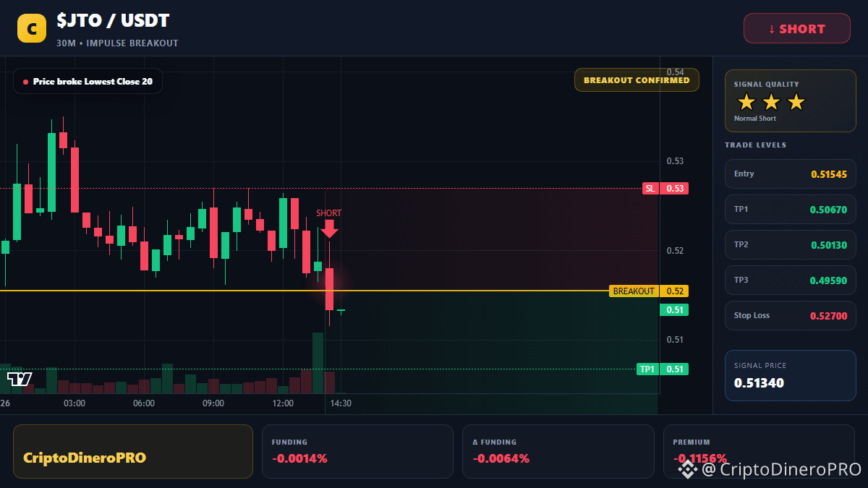The image size is (868, 488).
Task: Click the Stop Loss 0.52700 row
Action: 791,316
